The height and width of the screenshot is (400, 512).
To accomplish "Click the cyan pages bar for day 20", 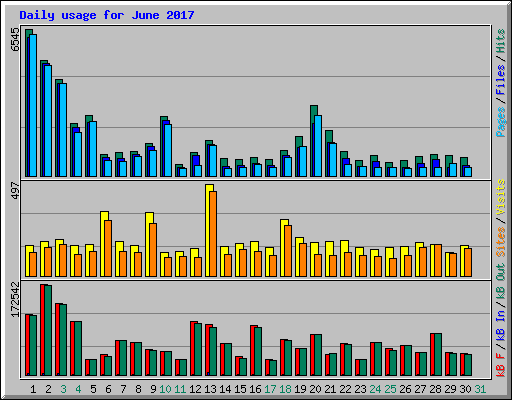I will point(318,146).
